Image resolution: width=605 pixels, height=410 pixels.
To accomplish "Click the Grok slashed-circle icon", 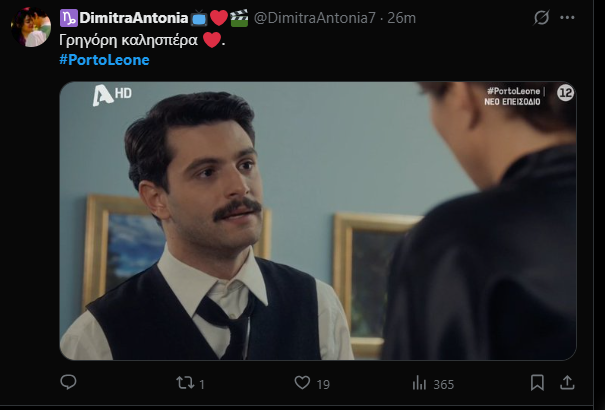I will 541,18.
